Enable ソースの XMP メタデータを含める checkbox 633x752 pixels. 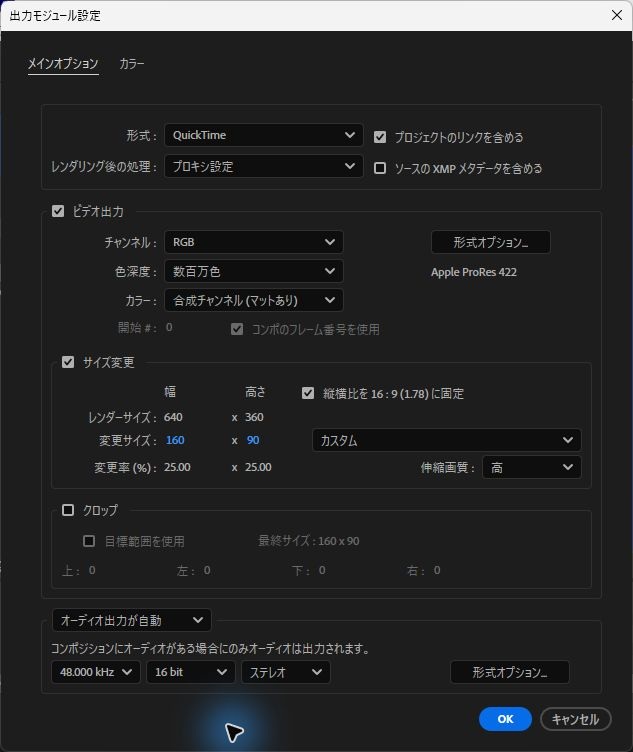pos(380,168)
